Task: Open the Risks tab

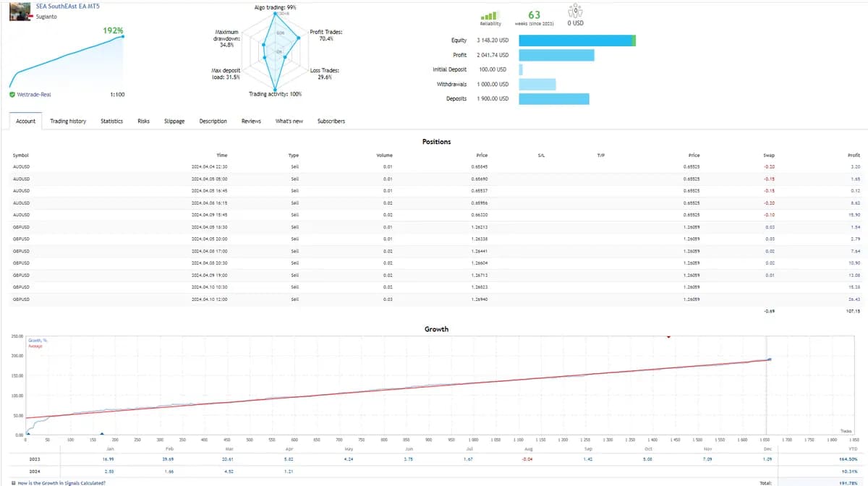Action: click(143, 121)
